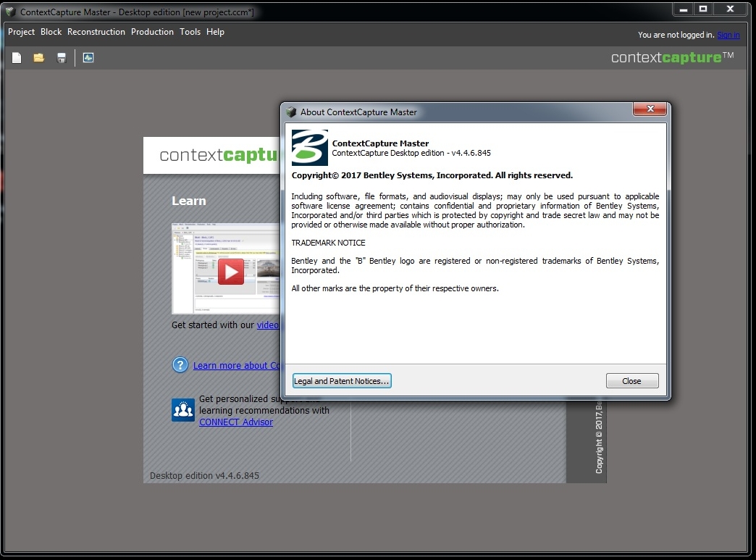This screenshot has height=560, width=756.
Task: Open the Job Queue Monitor toolbar icon
Action: [x=88, y=58]
